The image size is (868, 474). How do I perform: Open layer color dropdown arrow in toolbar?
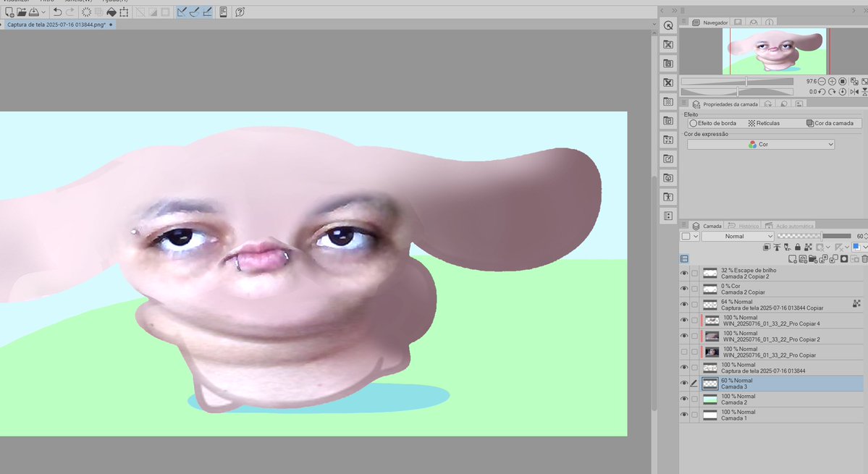[865, 247]
